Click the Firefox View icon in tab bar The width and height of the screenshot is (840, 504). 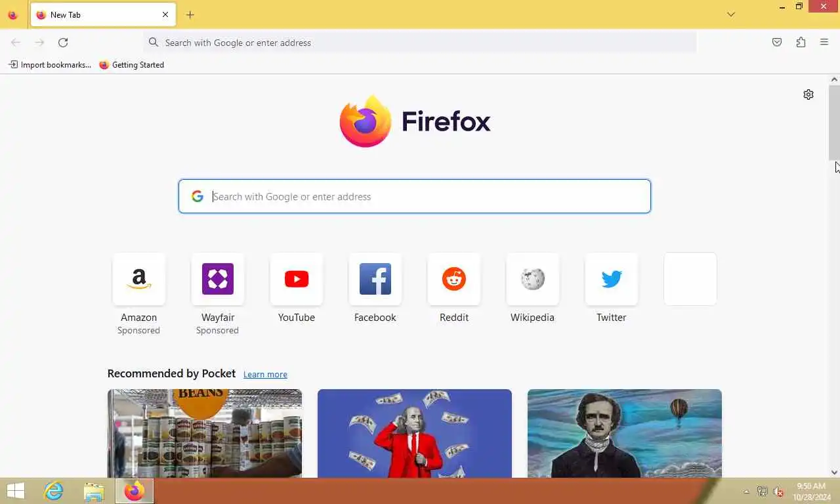(12, 14)
